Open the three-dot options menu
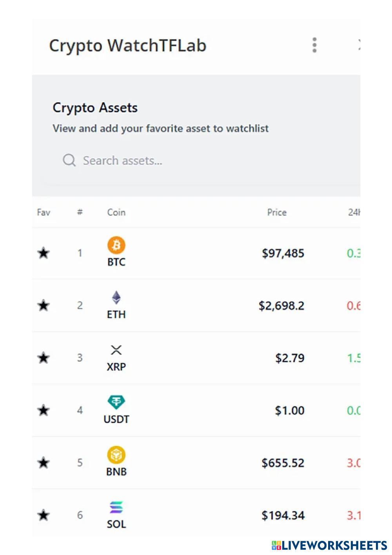Viewport: 392px width, 555px height. pos(314,45)
